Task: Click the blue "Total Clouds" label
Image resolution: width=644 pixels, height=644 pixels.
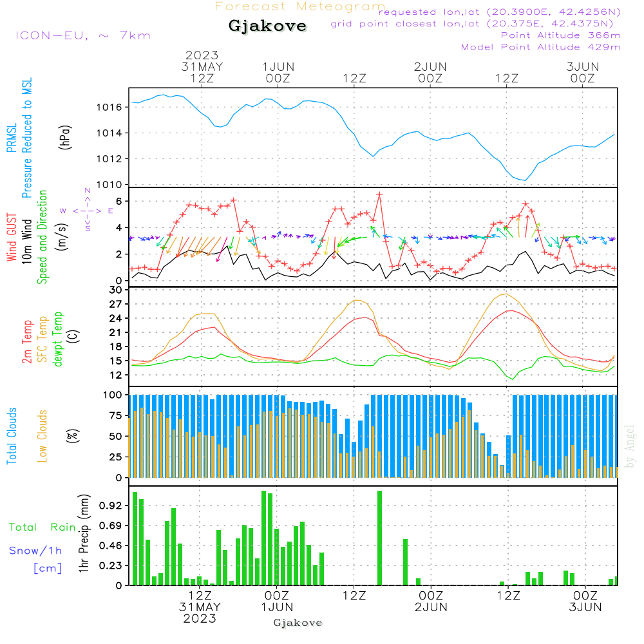Action: pos(12,436)
